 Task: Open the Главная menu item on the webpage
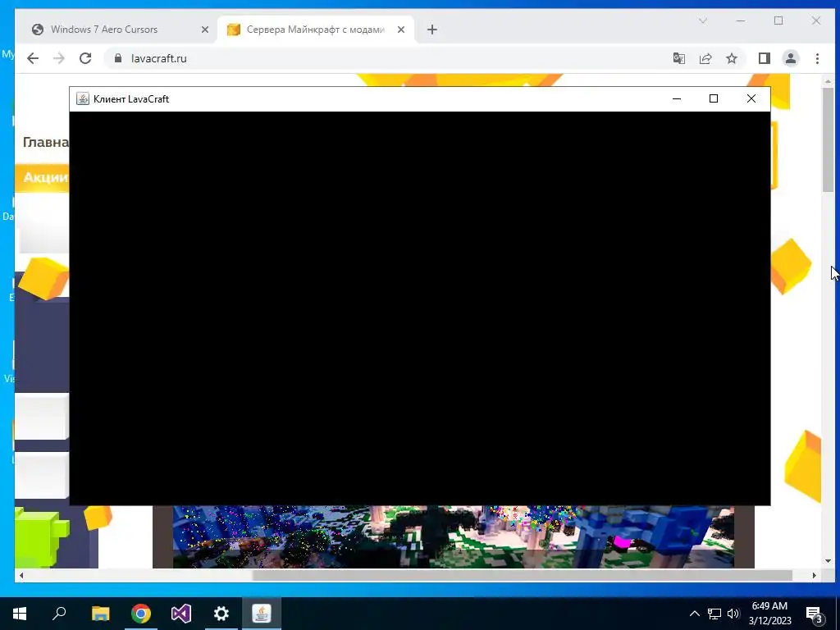[46, 142]
